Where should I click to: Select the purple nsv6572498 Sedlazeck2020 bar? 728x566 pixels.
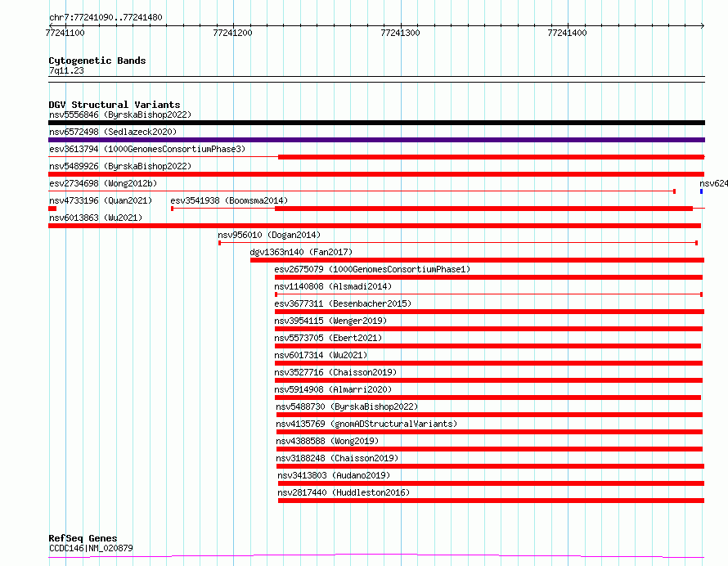coord(376,140)
